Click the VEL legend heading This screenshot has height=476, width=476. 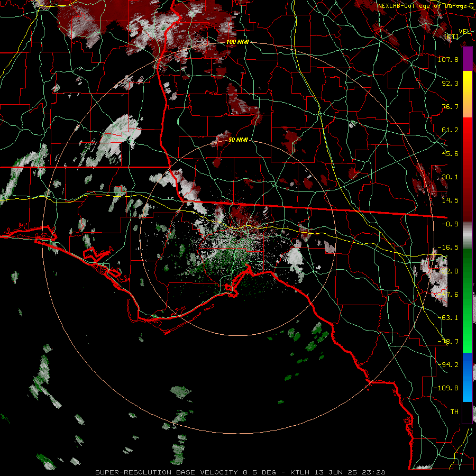(x=464, y=32)
